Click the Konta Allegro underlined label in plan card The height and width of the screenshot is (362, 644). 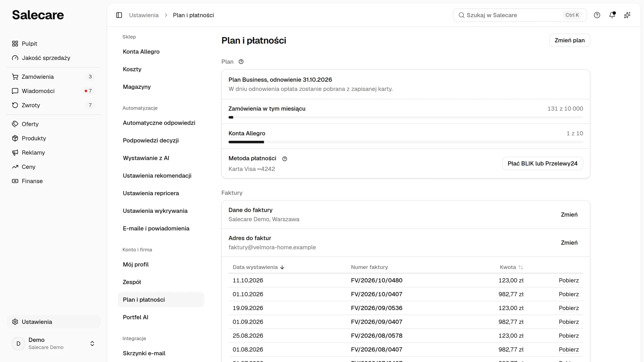(x=247, y=133)
